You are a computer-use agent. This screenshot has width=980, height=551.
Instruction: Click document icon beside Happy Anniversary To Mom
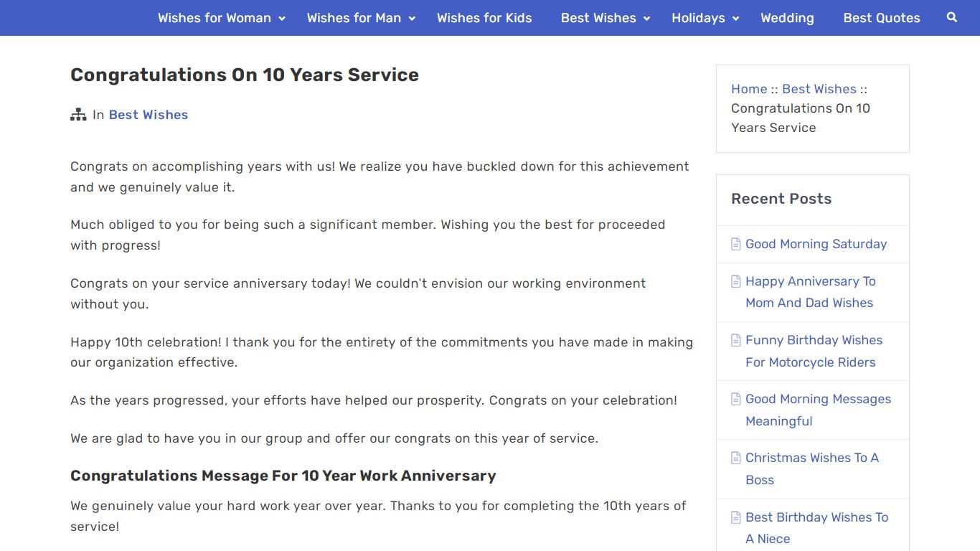click(x=735, y=281)
